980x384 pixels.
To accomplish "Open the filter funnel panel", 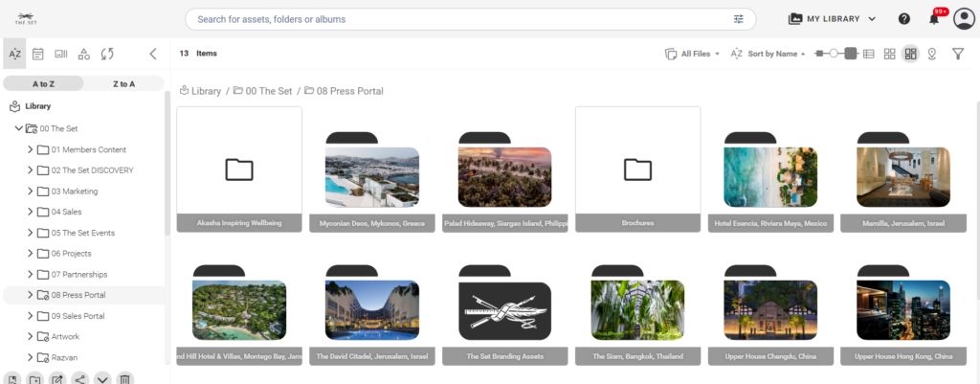I will 957,55.
